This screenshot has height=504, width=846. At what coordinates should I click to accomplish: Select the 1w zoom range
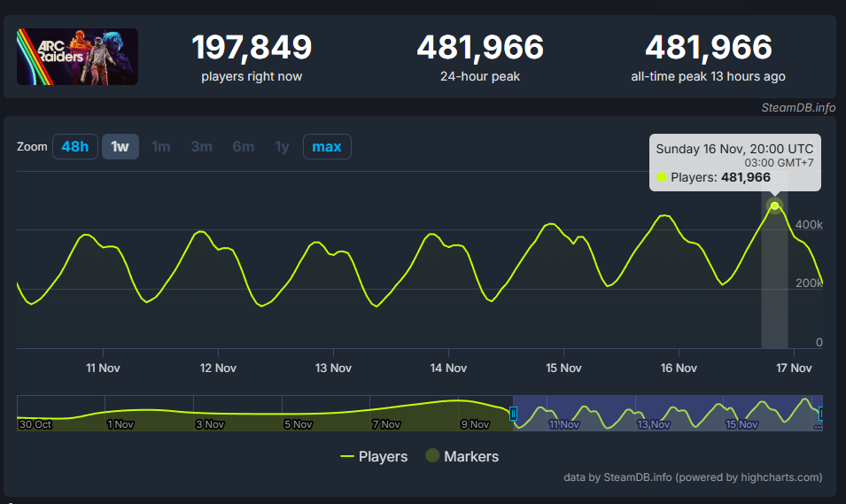[120, 146]
